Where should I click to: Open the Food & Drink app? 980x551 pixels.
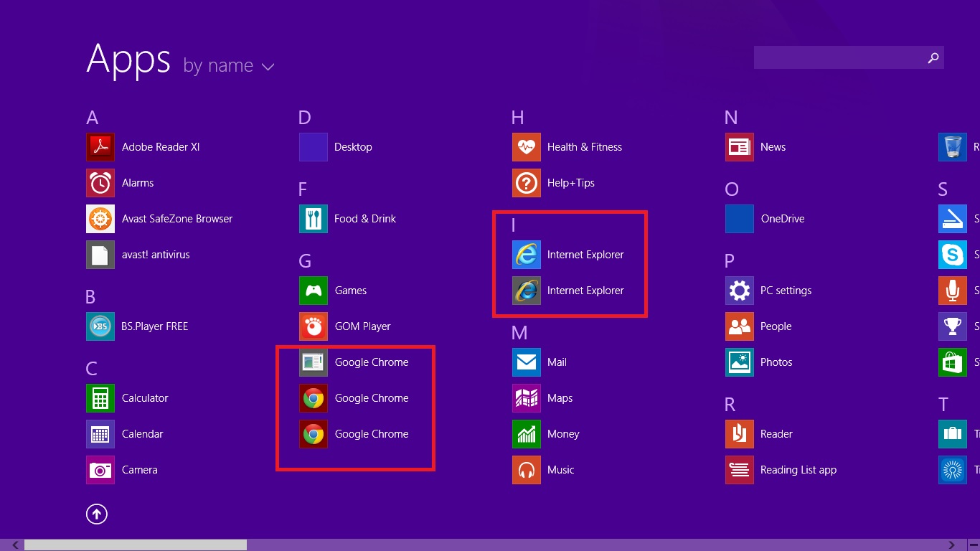347,219
